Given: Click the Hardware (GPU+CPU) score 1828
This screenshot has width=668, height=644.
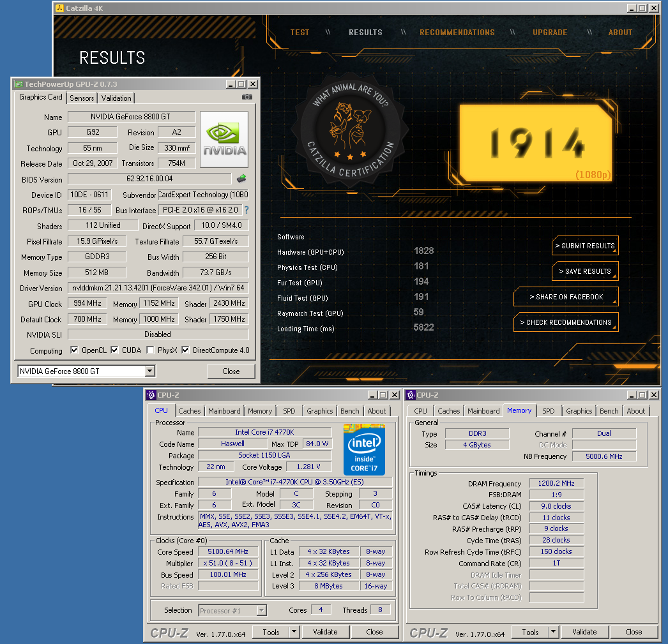Looking at the screenshot, I should 424,251.
